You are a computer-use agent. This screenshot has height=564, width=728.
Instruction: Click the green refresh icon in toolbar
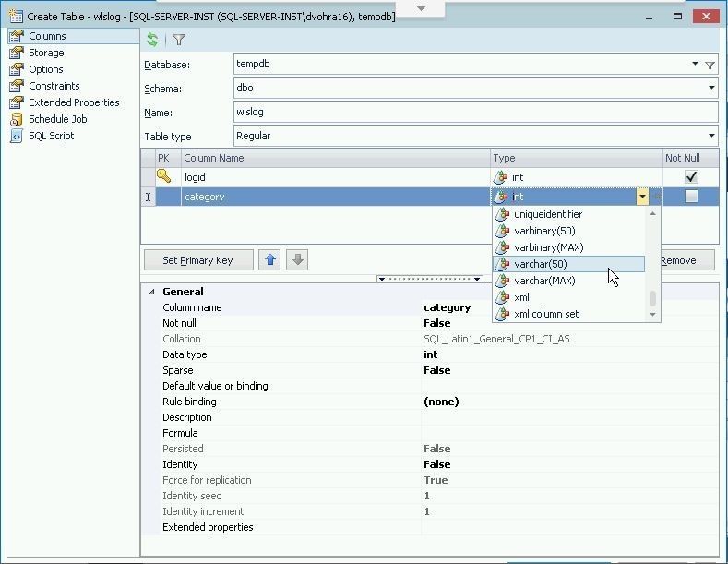152,40
